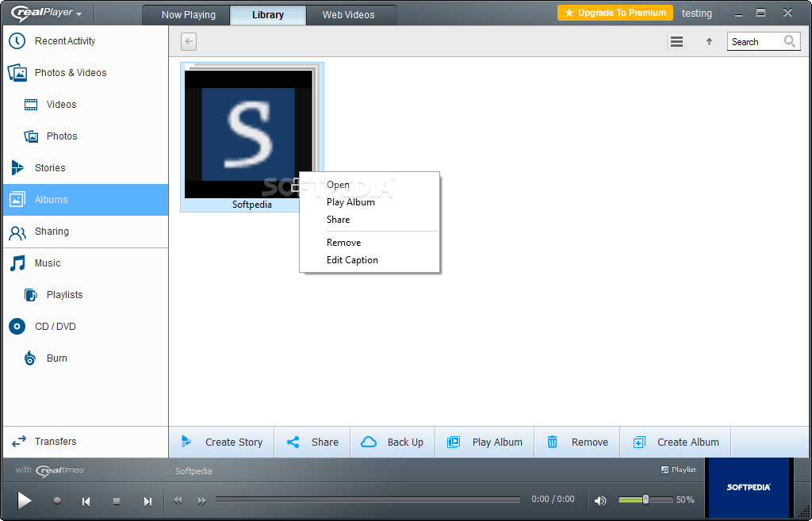Open the RealPlayer logo dropdown menu
The image size is (812, 521).
click(47, 13)
